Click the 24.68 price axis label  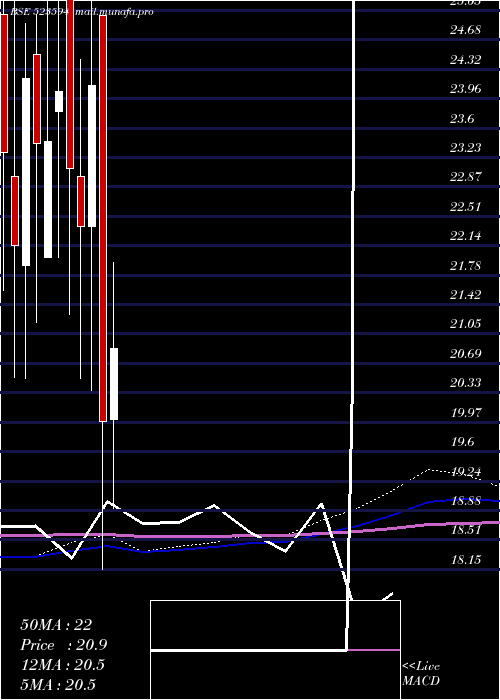coord(465,30)
